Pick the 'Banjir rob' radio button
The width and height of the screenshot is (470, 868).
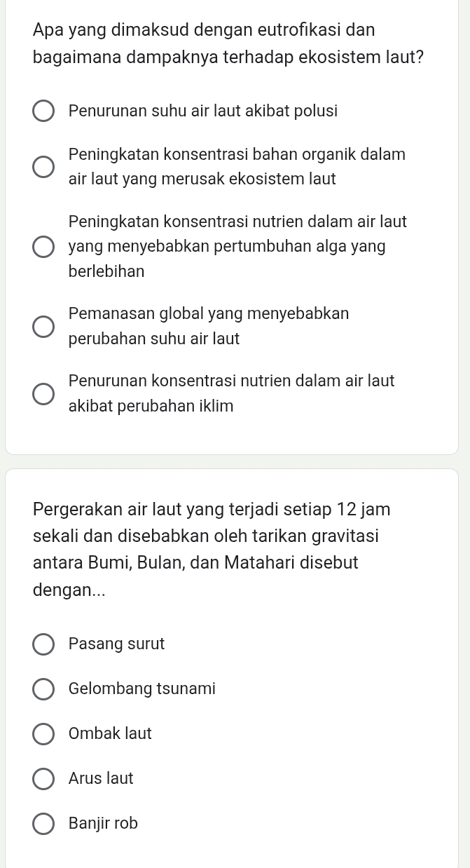coord(43,824)
